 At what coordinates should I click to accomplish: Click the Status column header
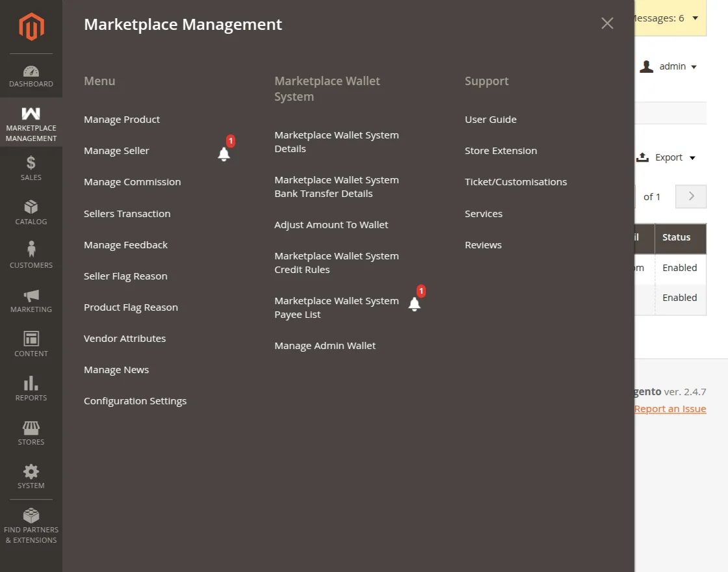(677, 237)
